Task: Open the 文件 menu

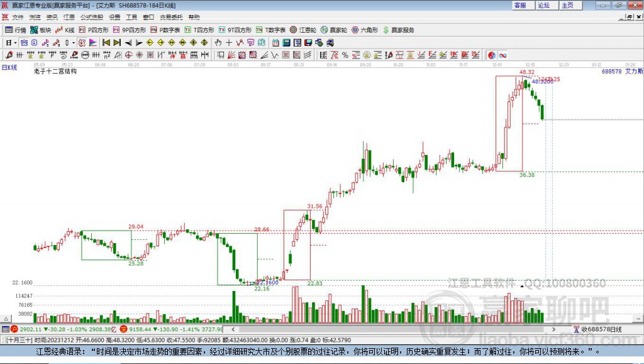Action: pos(18,17)
